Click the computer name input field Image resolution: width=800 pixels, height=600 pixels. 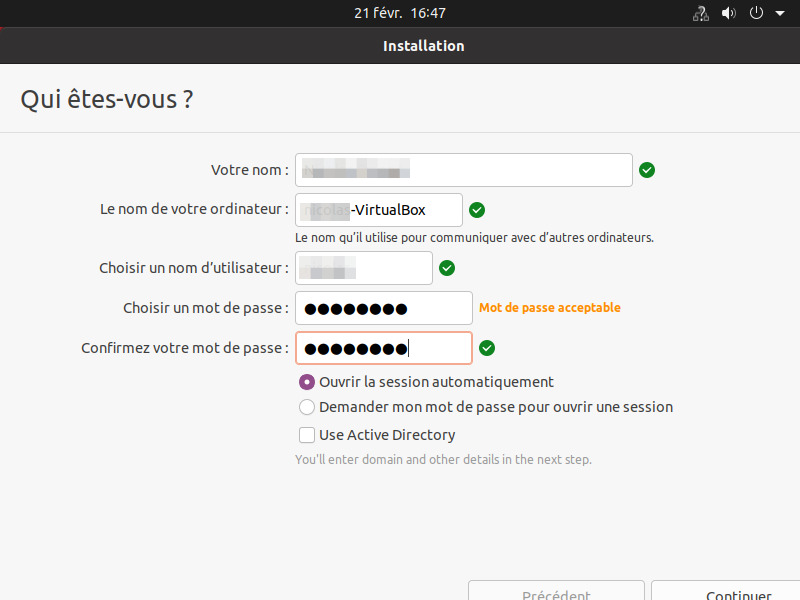tap(379, 210)
